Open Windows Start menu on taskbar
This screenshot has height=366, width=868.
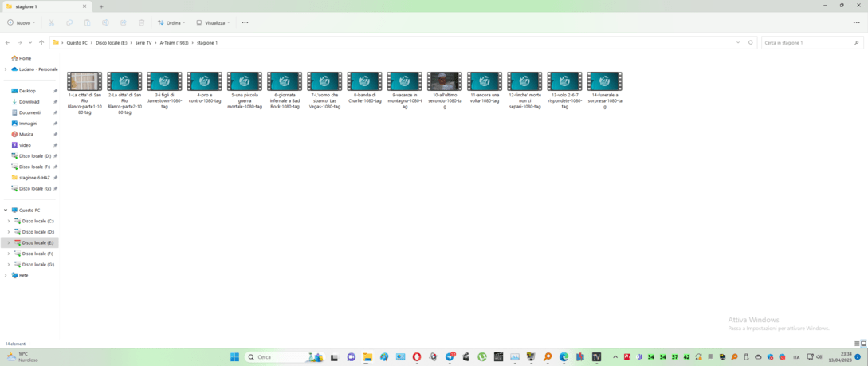pyautogui.click(x=234, y=357)
